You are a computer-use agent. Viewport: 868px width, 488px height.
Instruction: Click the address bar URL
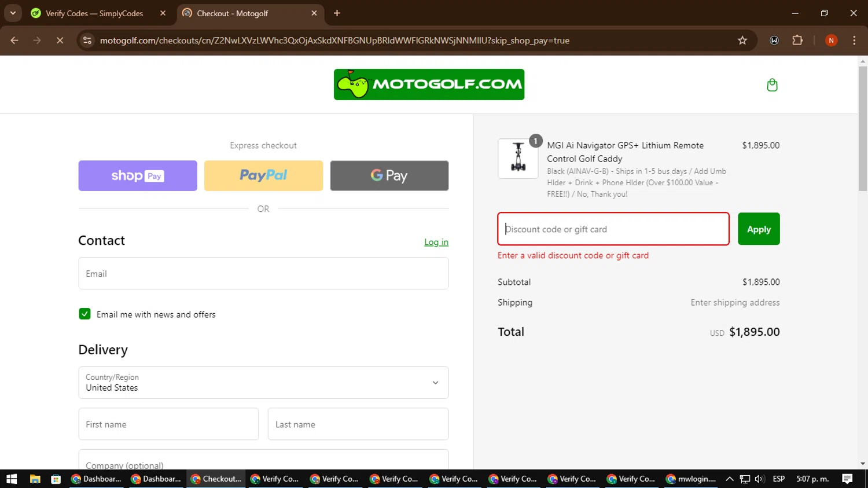click(x=334, y=41)
